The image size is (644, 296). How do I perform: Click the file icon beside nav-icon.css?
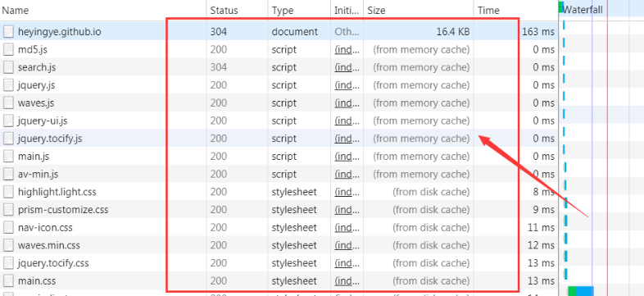point(8,227)
